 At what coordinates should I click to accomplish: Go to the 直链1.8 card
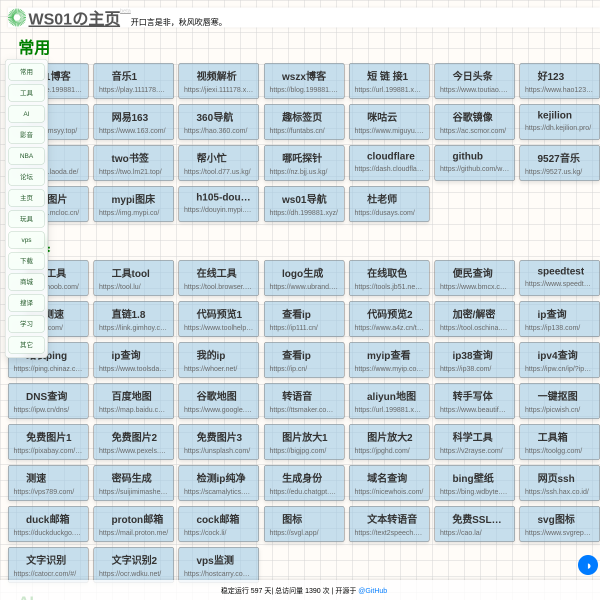point(133,319)
